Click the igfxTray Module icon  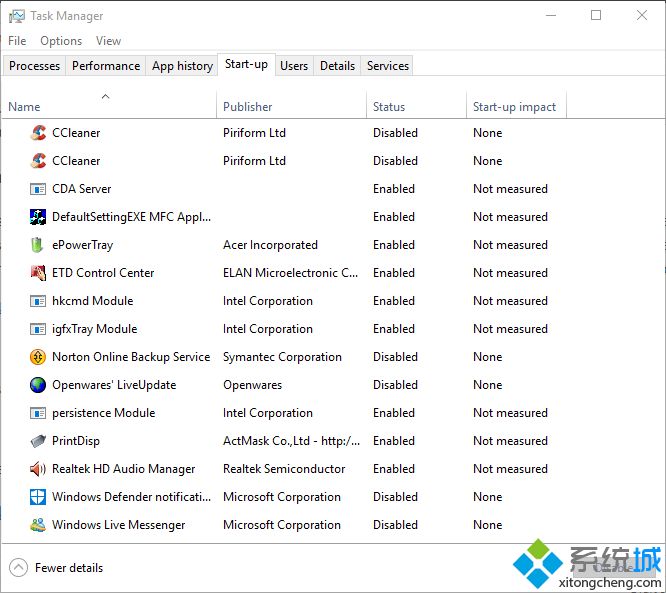pyautogui.click(x=38, y=329)
